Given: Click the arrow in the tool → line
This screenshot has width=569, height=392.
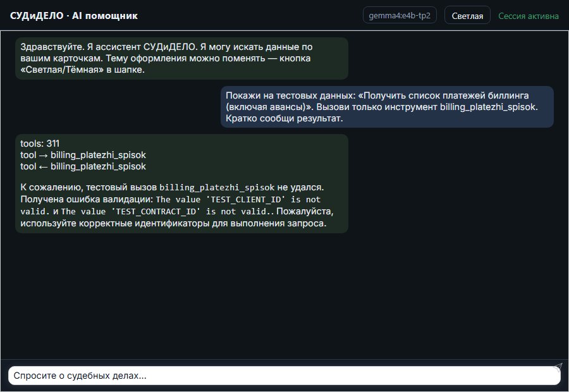Looking at the screenshot, I should [44, 156].
